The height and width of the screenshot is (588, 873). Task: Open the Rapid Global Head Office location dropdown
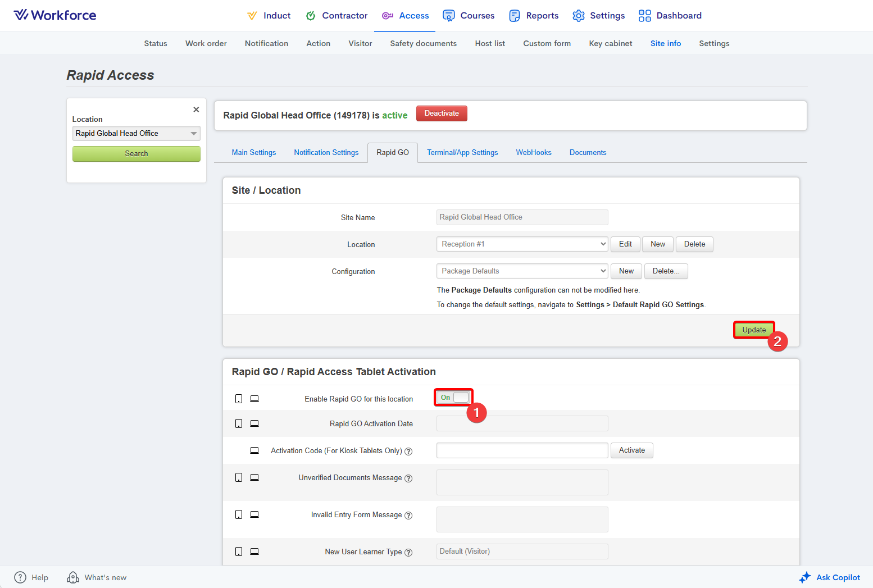137,133
